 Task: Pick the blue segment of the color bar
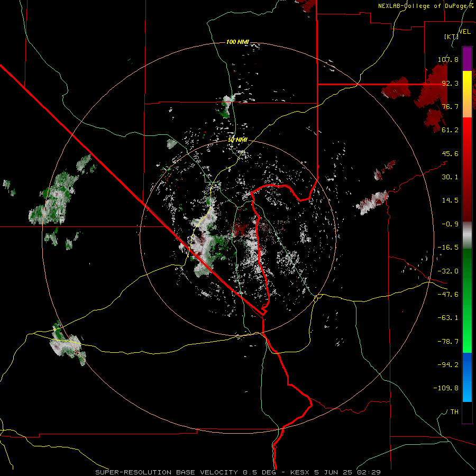pos(467,377)
